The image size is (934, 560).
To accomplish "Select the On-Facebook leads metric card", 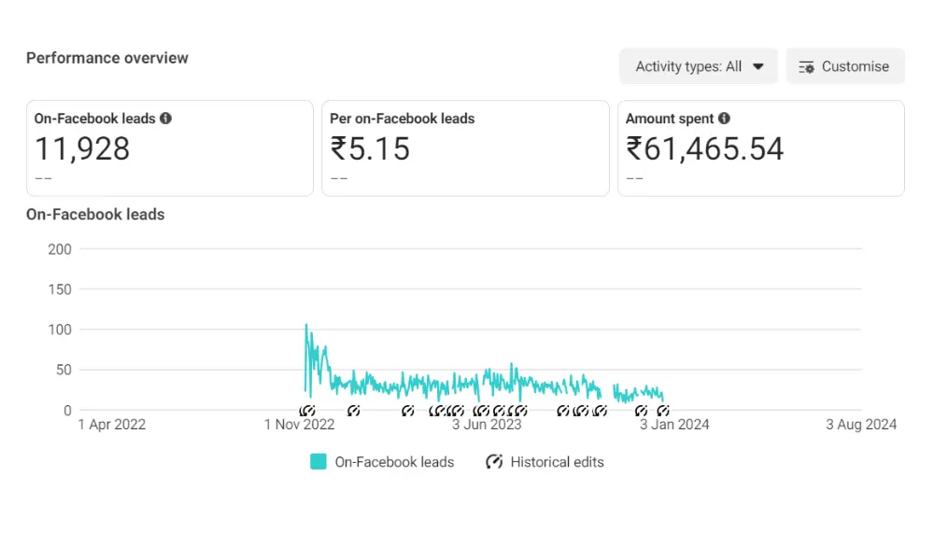I will (x=170, y=148).
